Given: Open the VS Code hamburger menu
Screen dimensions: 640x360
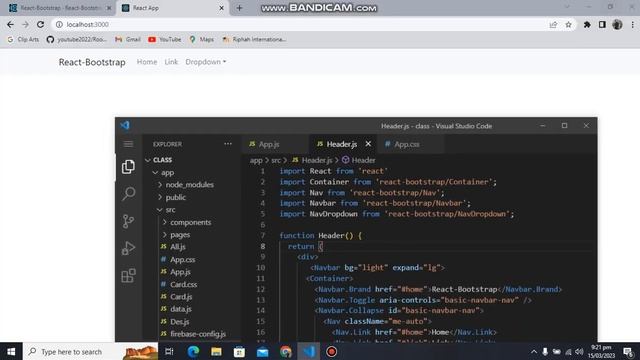Looking at the screenshot, I should (x=128, y=144).
